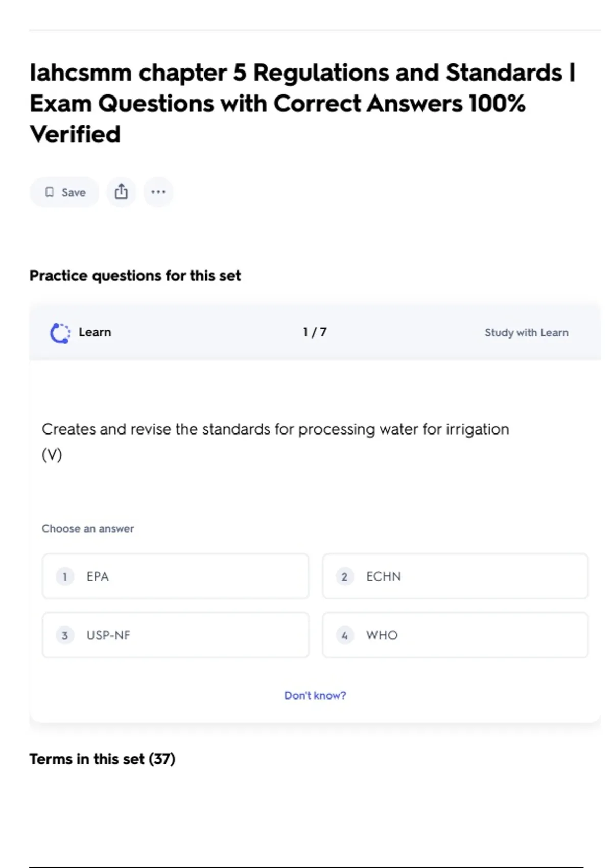Click the number 1 badge beside EPA
Image resolution: width=613 pixels, height=868 pixels.
[x=65, y=577]
